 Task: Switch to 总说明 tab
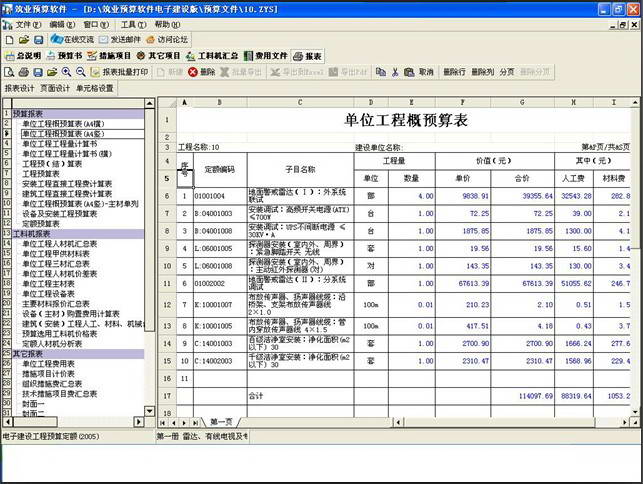pyautogui.click(x=23, y=56)
